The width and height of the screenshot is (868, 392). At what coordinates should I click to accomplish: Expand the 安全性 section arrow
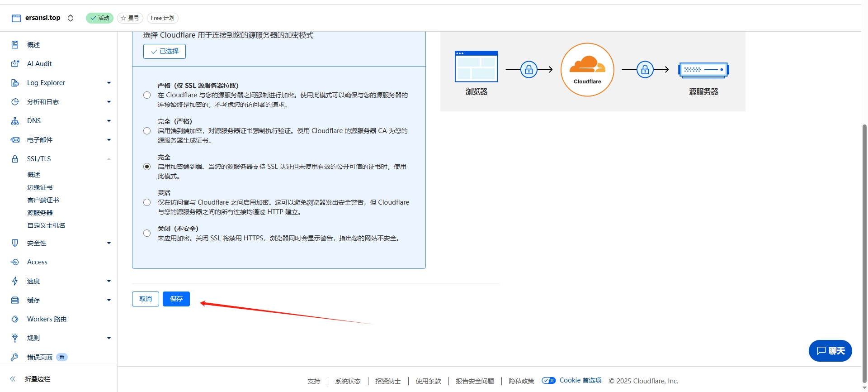click(x=109, y=243)
